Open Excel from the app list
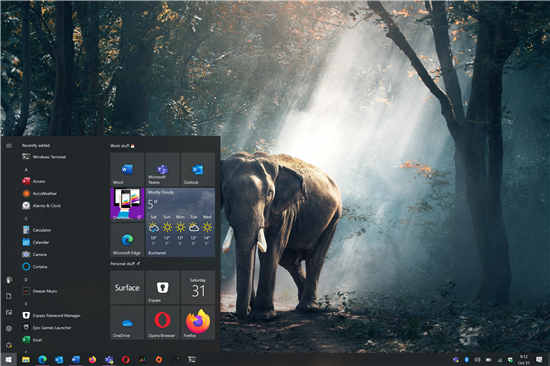 [x=32, y=340]
